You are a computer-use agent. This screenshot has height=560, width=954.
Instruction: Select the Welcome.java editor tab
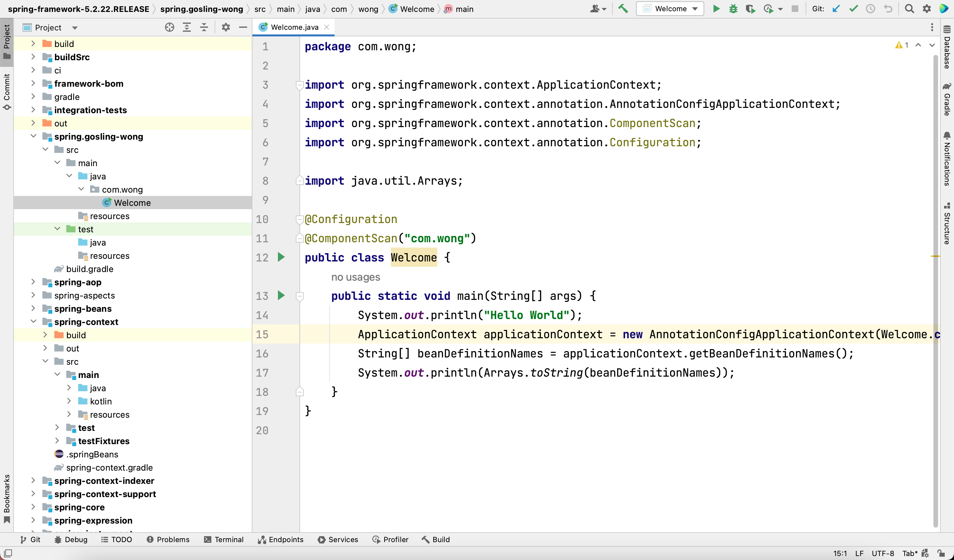pos(294,27)
